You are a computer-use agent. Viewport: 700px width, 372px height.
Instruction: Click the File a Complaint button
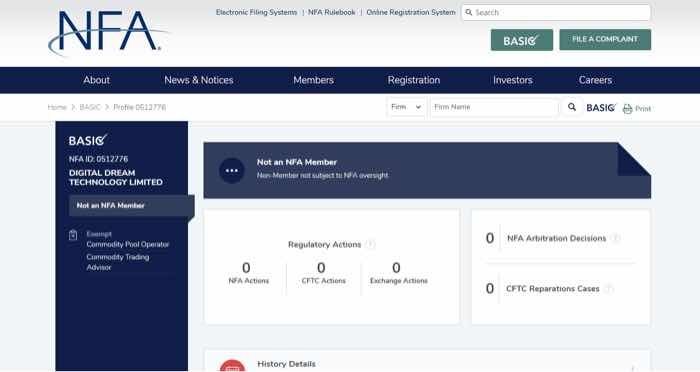click(x=605, y=39)
